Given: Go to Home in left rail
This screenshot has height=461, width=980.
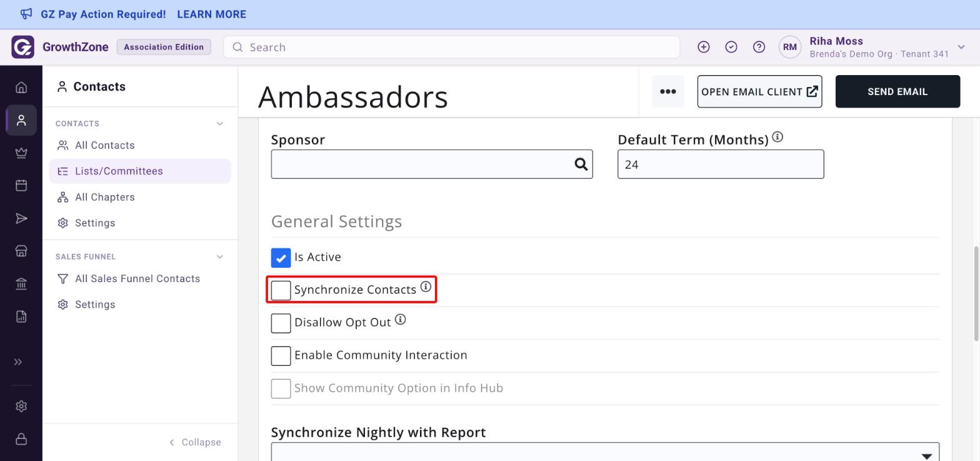Looking at the screenshot, I should [x=21, y=87].
